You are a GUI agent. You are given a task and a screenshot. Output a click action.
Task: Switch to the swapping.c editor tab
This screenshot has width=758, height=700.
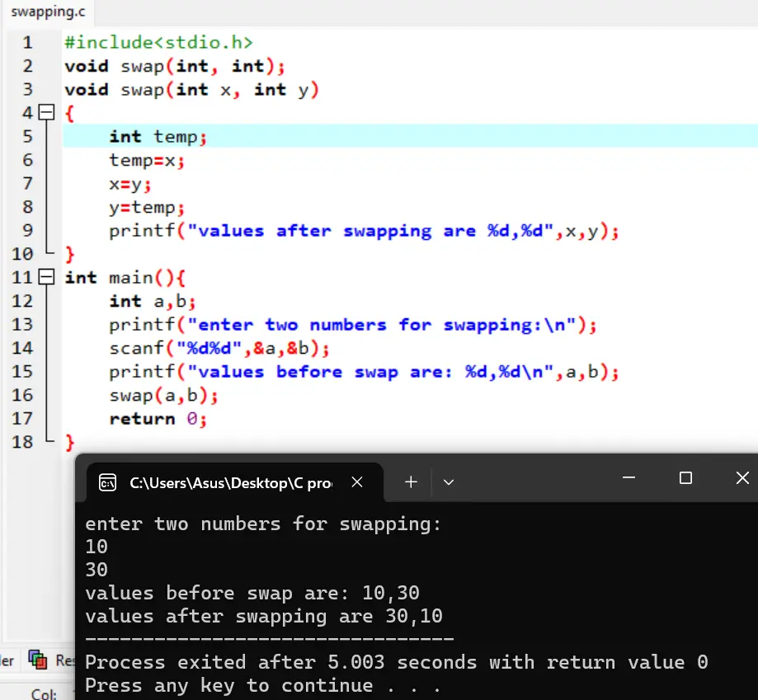48,12
